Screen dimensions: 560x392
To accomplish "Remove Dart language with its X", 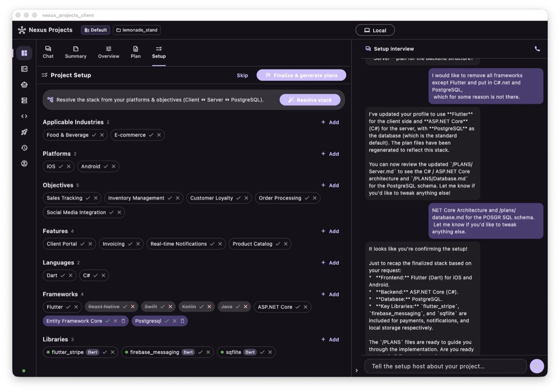I will click(70, 275).
